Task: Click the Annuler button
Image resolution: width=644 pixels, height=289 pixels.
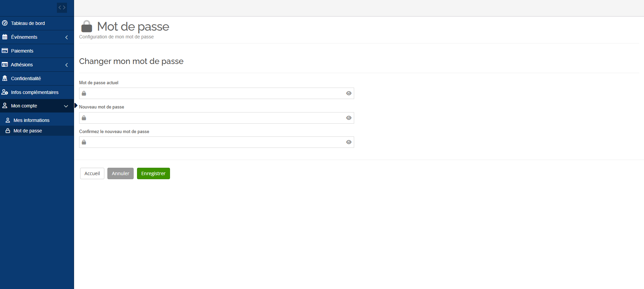Action: coord(121,173)
